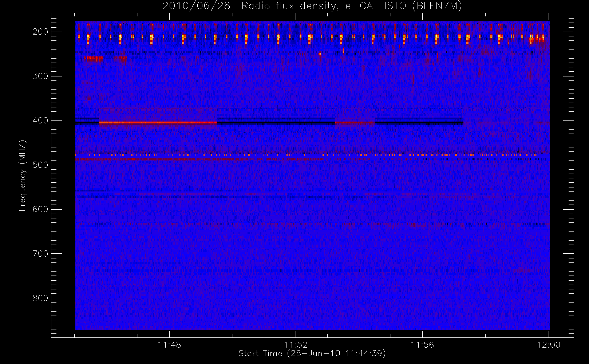Select the 400 frequency tick label
Image resolution: width=589 pixels, height=364 pixels.
click(x=40, y=120)
